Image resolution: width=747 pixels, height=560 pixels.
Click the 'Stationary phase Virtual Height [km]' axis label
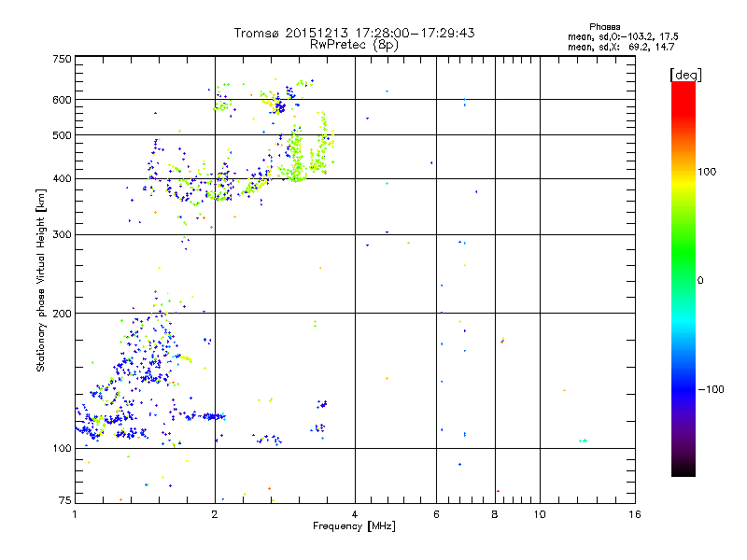(41, 280)
